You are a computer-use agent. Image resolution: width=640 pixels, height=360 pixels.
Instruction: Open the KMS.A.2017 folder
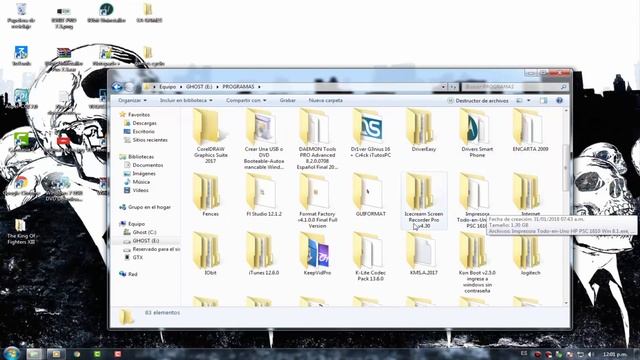tap(423, 253)
